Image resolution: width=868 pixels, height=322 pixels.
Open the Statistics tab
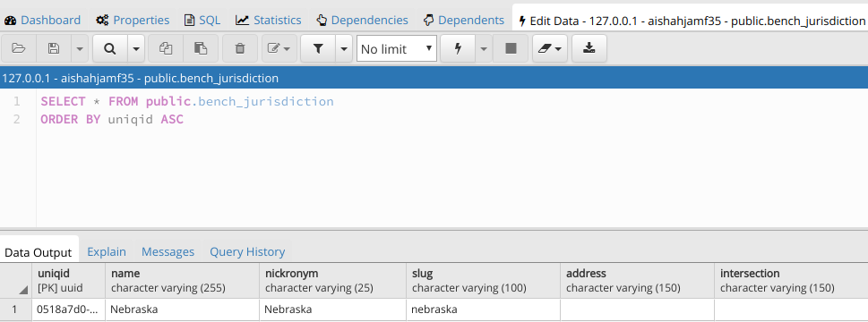(269, 21)
